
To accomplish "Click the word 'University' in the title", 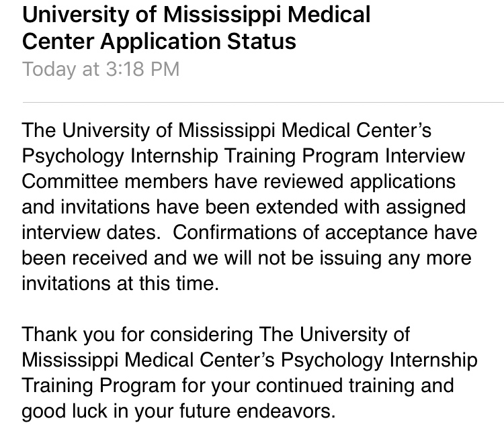I will click(x=75, y=15).
